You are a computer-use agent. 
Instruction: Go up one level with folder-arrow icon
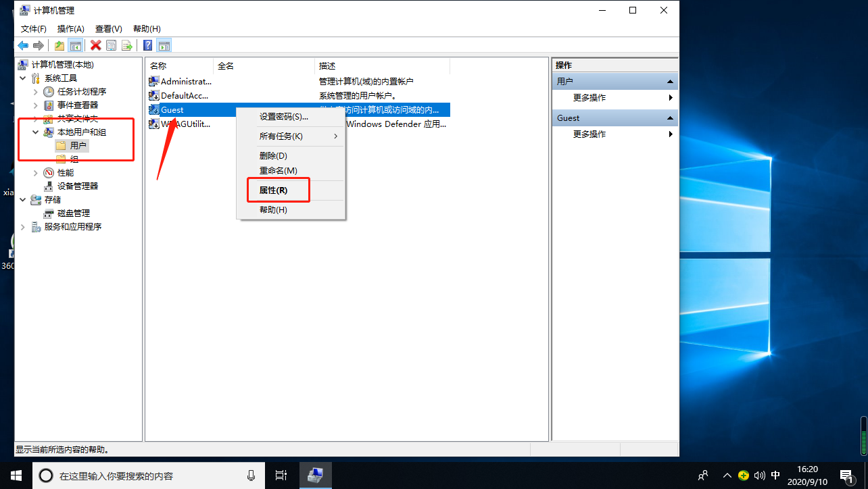tap(59, 45)
